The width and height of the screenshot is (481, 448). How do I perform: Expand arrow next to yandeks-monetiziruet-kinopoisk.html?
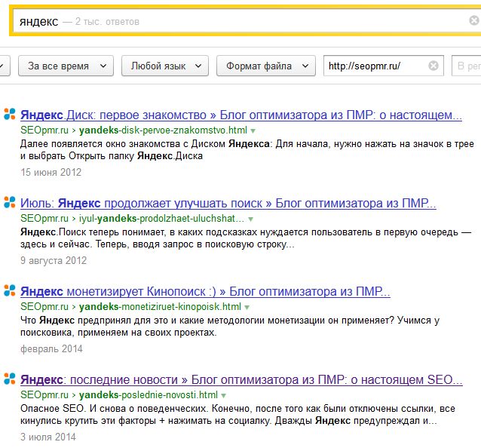[x=247, y=307]
